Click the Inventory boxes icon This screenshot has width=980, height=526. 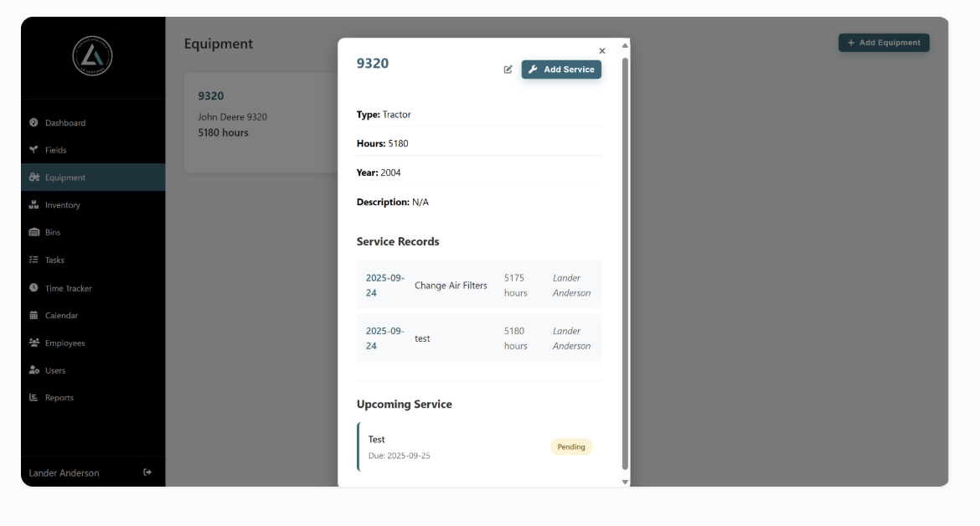tap(34, 204)
